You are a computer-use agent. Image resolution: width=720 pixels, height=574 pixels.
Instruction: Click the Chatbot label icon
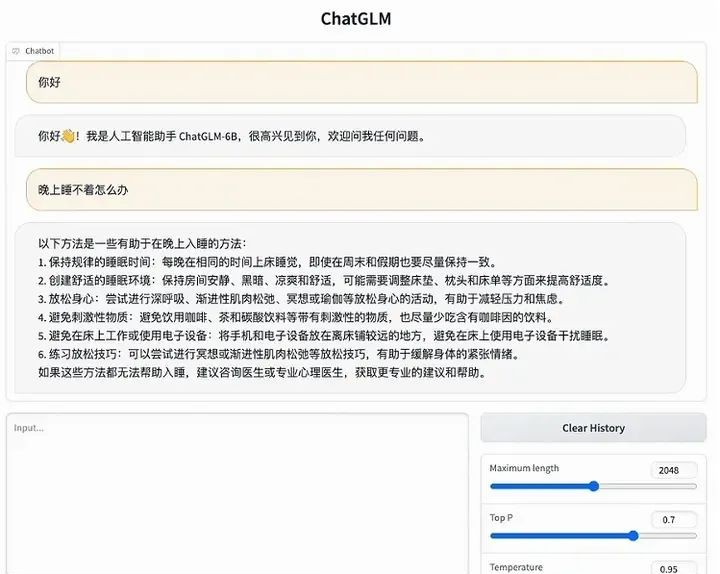[16, 51]
